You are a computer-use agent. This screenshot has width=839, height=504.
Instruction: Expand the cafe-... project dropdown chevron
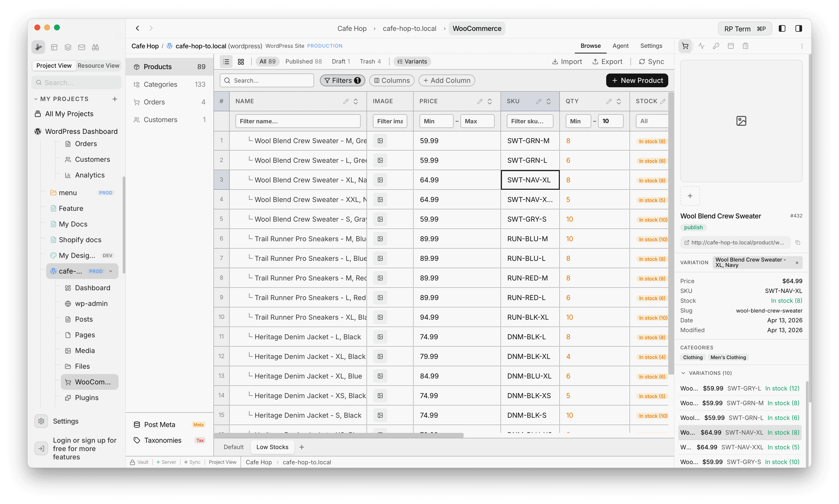[111, 271]
